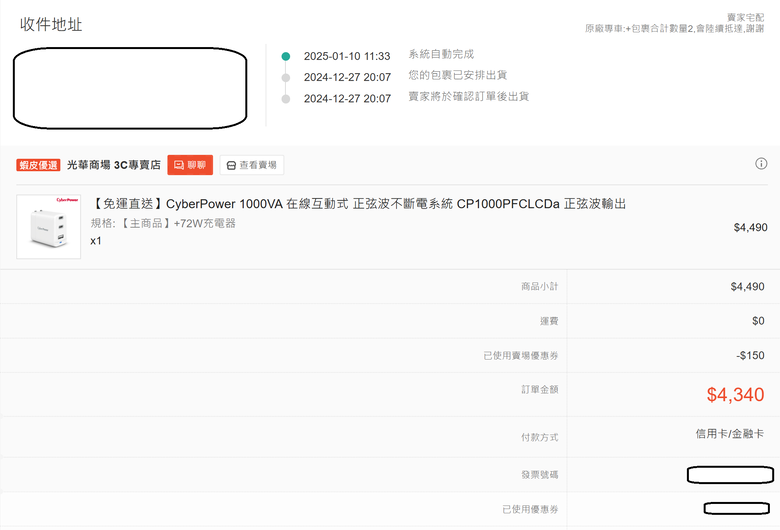Click the $0 shipping fee value

coord(758,321)
